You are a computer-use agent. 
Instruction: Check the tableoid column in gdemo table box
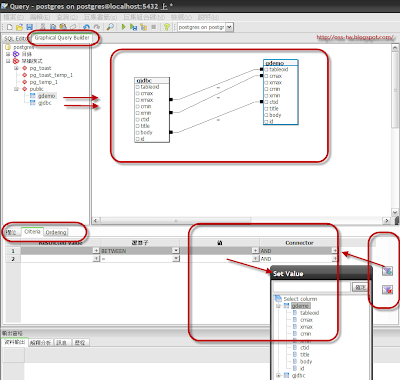click(266, 70)
